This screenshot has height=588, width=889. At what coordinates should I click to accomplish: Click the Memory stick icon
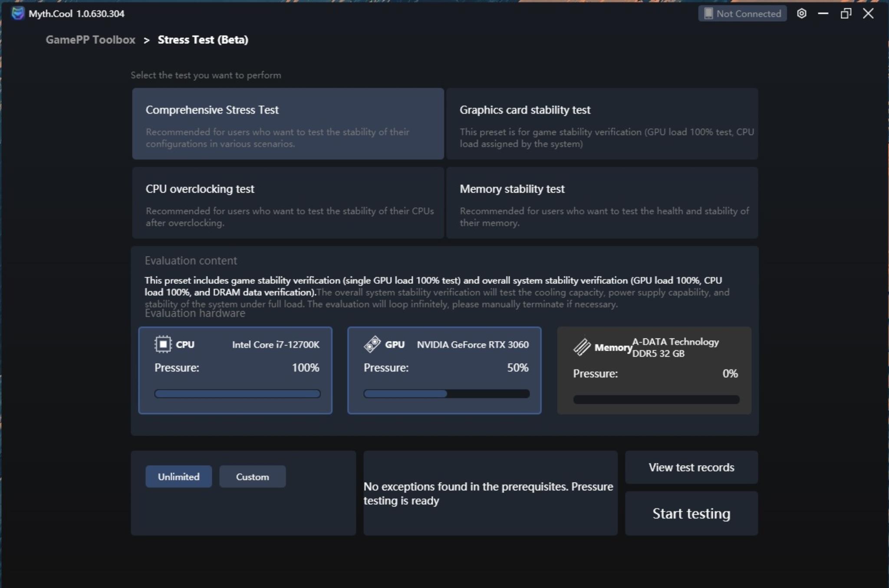click(582, 347)
